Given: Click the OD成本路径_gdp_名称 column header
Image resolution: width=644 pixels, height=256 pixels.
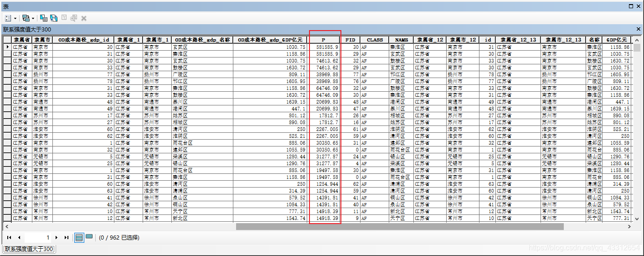Looking at the screenshot, I should coord(202,40).
